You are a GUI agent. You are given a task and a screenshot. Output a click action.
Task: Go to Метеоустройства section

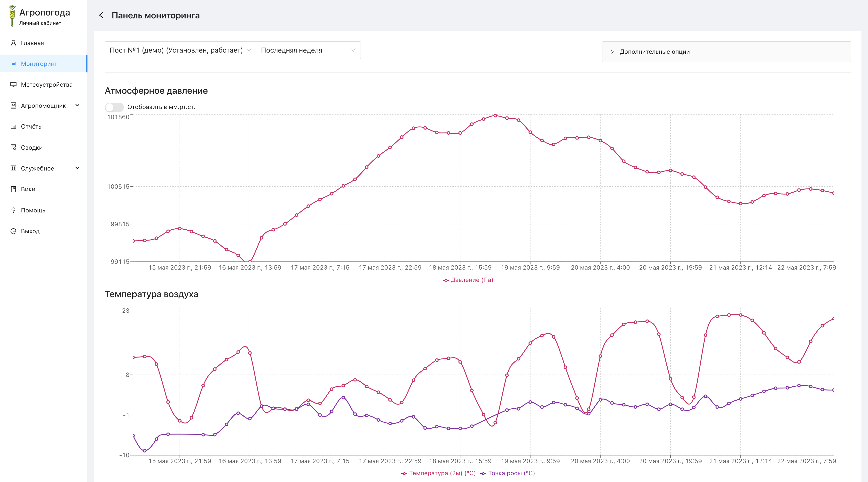(x=43, y=85)
